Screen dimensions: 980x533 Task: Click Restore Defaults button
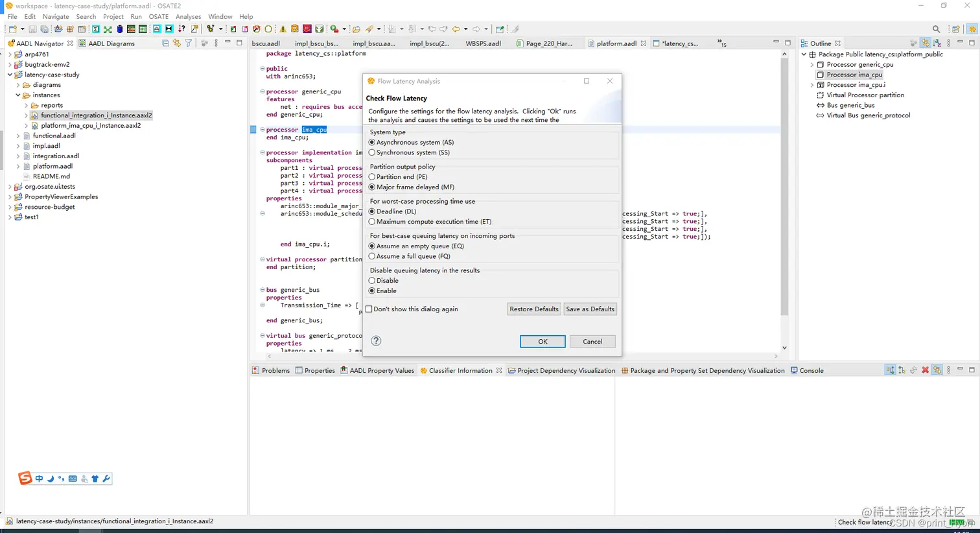pyautogui.click(x=533, y=309)
